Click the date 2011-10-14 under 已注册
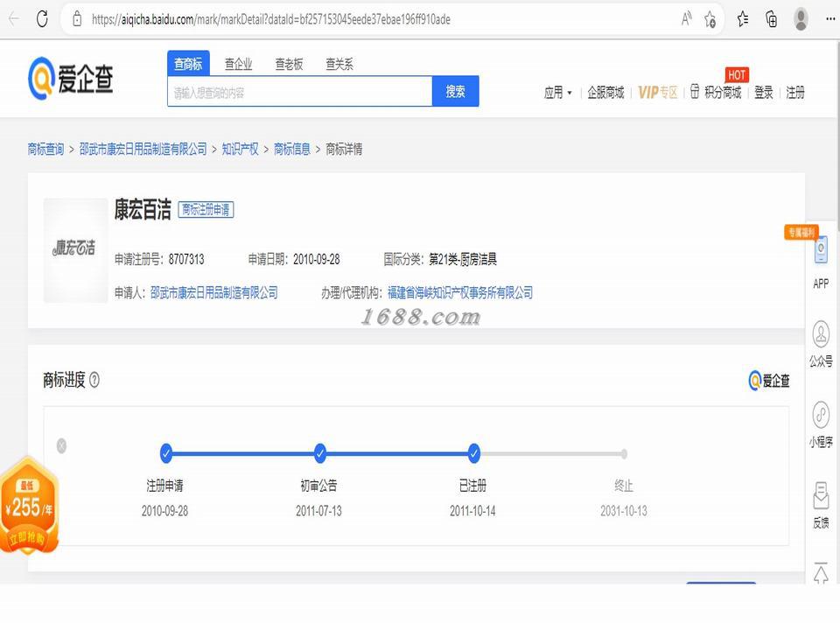The image size is (840, 630). pyautogui.click(x=472, y=510)
